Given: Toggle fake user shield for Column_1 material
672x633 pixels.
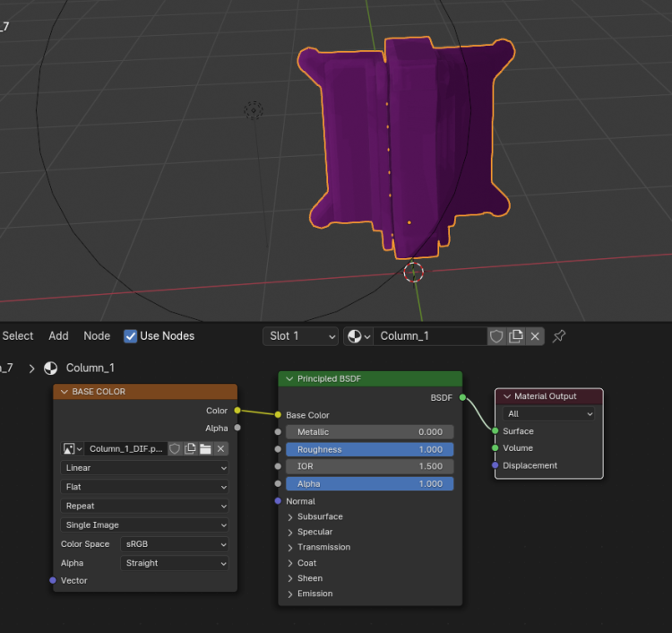Looking at the screenshot, I should (496, 336).
